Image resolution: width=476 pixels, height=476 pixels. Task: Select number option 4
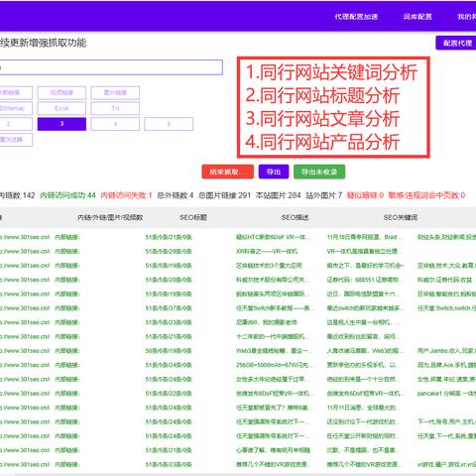(115, 124)
